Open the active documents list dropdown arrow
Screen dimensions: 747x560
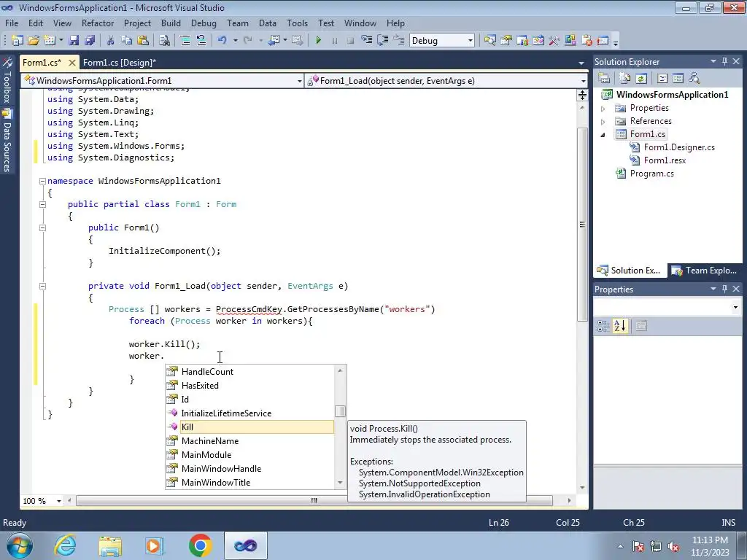pos(581,63)
